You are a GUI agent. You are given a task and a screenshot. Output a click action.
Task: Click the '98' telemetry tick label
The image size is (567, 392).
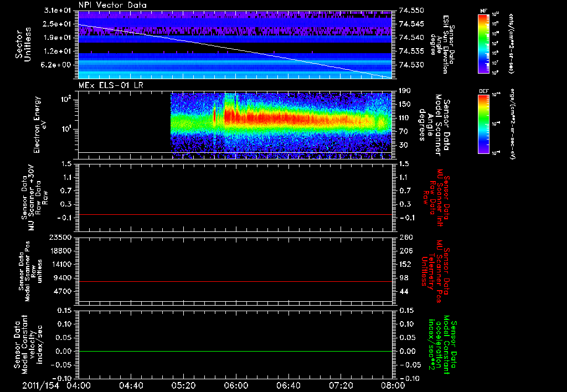pos(404,278)
